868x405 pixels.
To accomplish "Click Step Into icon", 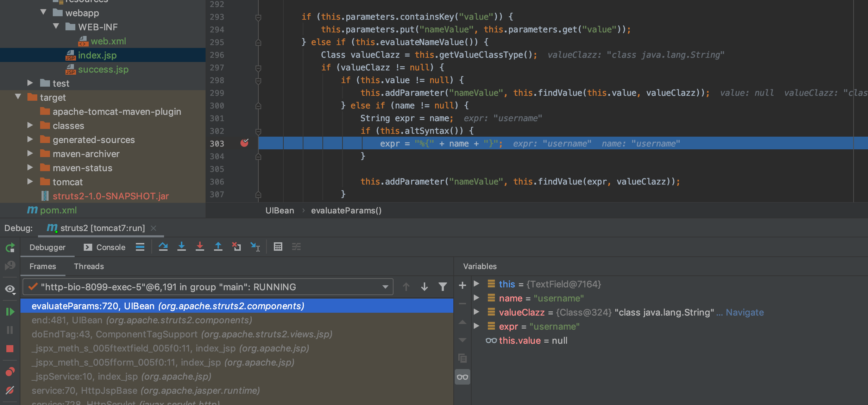I will (x=182, y=247).
